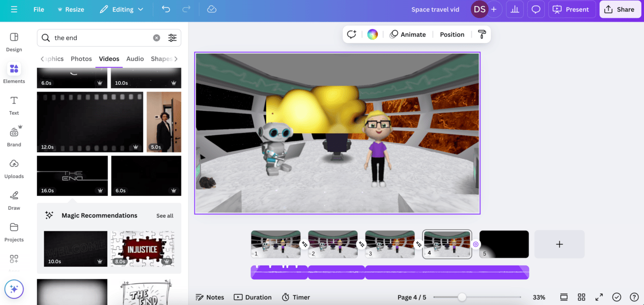
Task: Switch to the Photos tab
Action: click(x=81, y=59)
